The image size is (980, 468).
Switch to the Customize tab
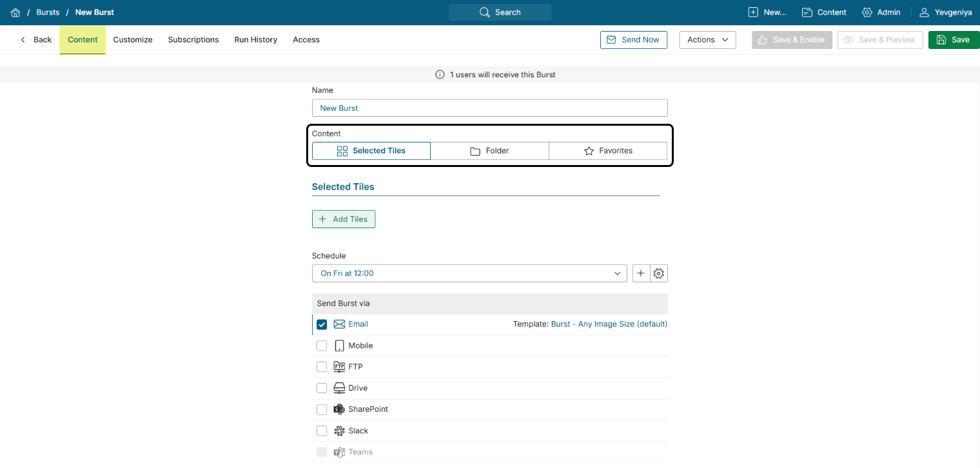click(x=133, y=40)
